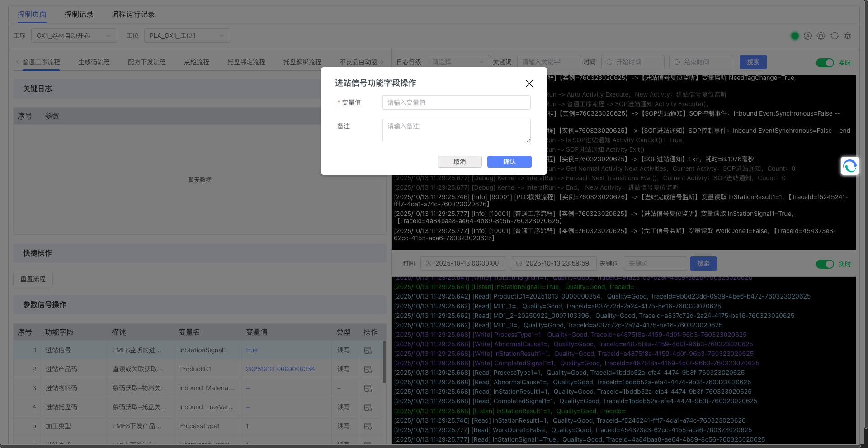Click the refresh circular arrows icon
The width and height of the screenshot is (868, 448).
(835, 36)
